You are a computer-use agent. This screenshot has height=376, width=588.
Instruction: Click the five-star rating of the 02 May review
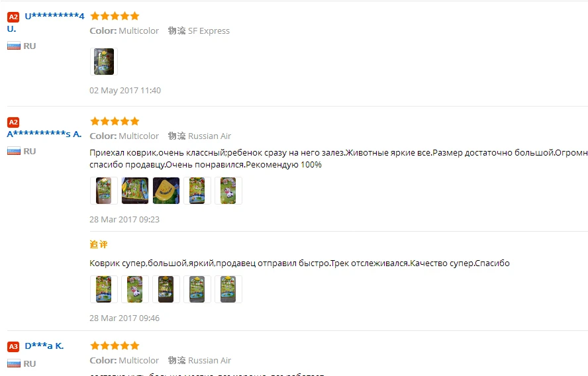(x=115, y=16)
